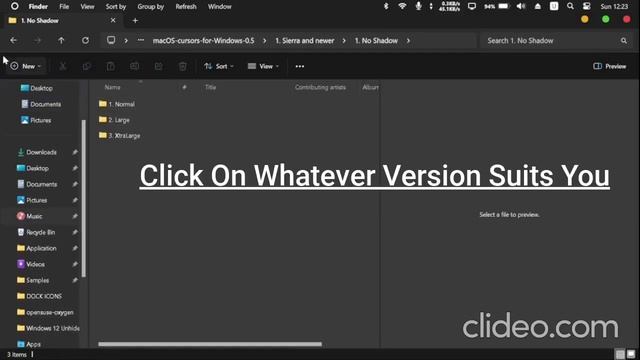
Task: Click the volume speaker icon in menu bar
Action: click(521, 6)
